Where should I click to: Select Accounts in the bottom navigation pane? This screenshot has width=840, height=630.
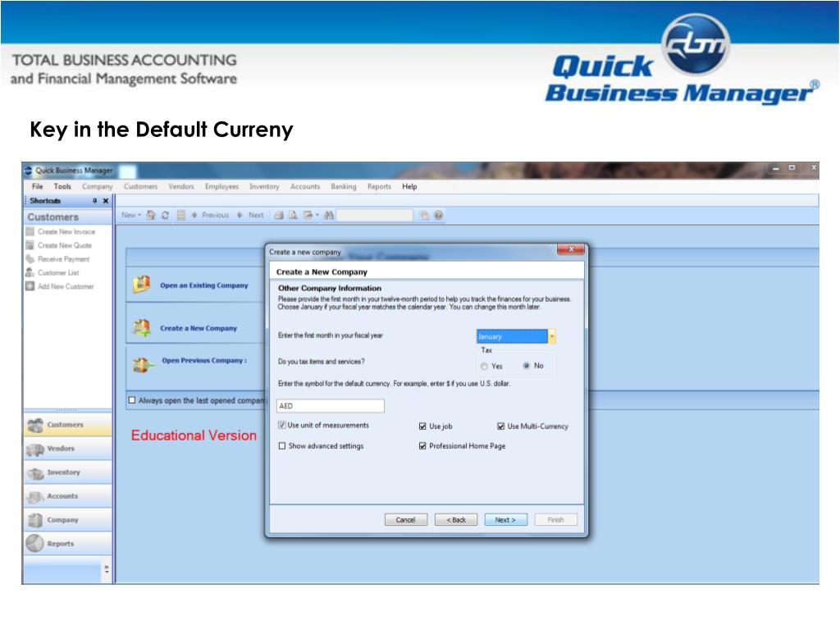pos(67,496)
